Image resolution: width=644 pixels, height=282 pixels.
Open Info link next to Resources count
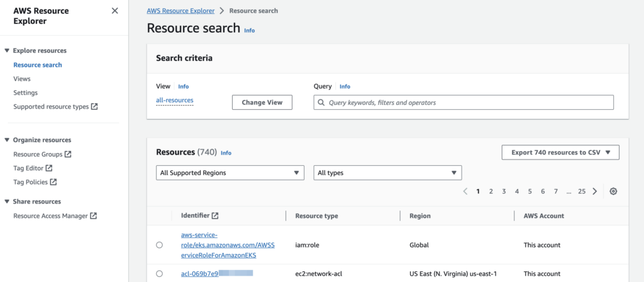point(226,153)
